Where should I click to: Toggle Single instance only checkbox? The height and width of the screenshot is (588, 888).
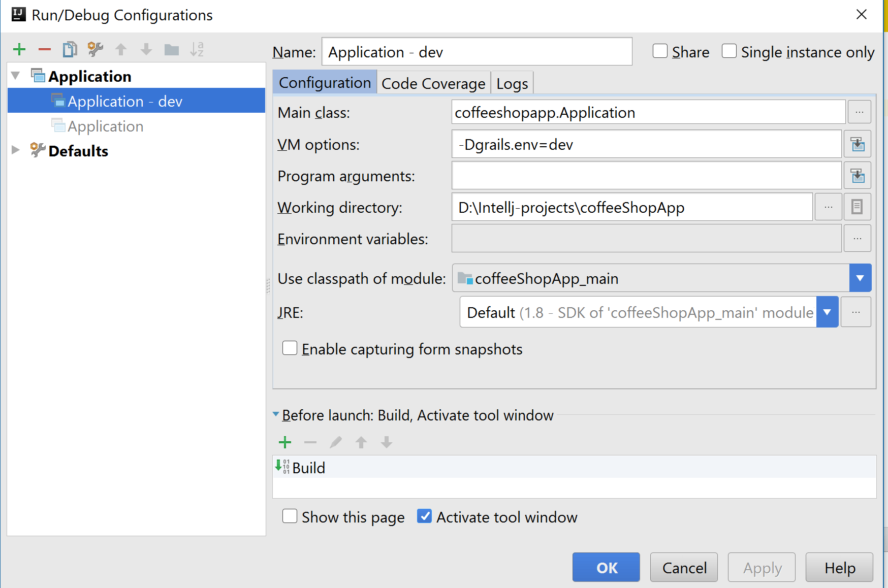coord(729,51)
